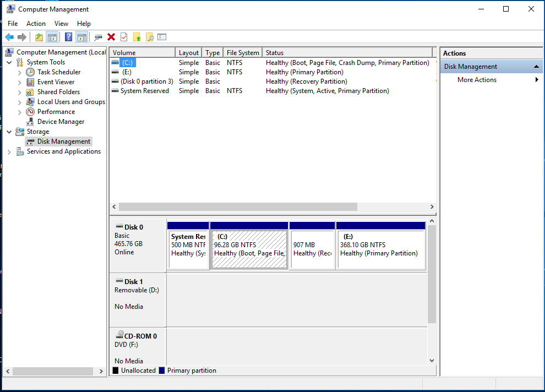Click the yellow page with green arrow icon
545x392 pixels.
pos(137,37)
